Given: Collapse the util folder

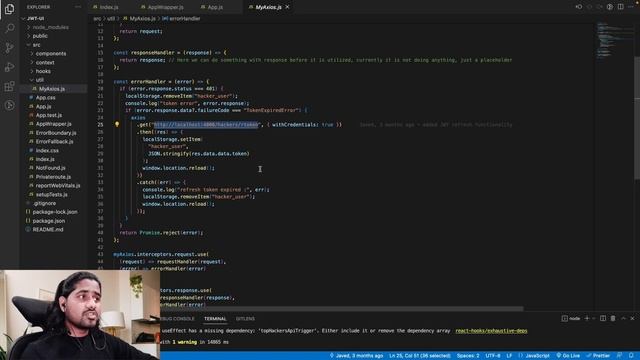Looking at the screenshot, I should tap(40, 80).
